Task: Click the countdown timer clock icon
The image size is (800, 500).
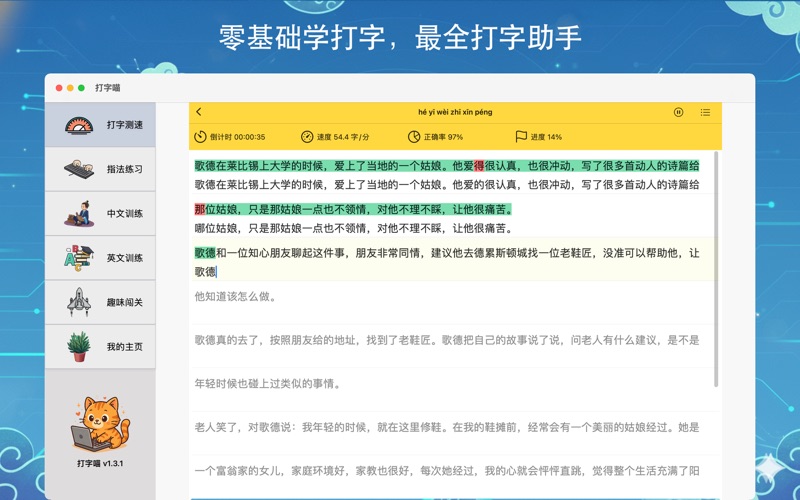Action: coord(200,137)
